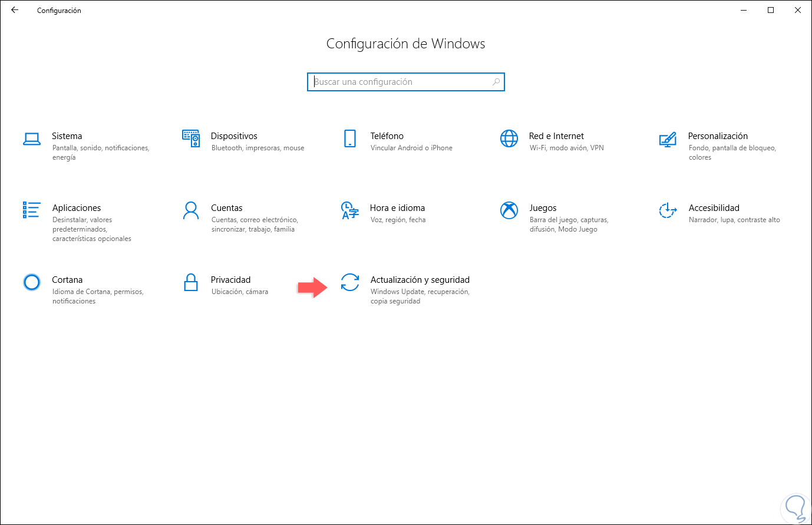Focus the Buscar una configuración field

click(406, 82)
